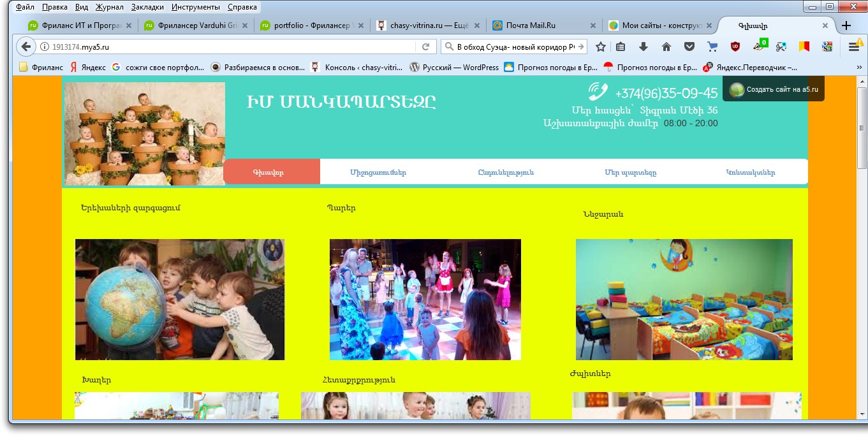Show bookmarks list icon in toolbar
The image size is (868, 436).
pos(621,47)
